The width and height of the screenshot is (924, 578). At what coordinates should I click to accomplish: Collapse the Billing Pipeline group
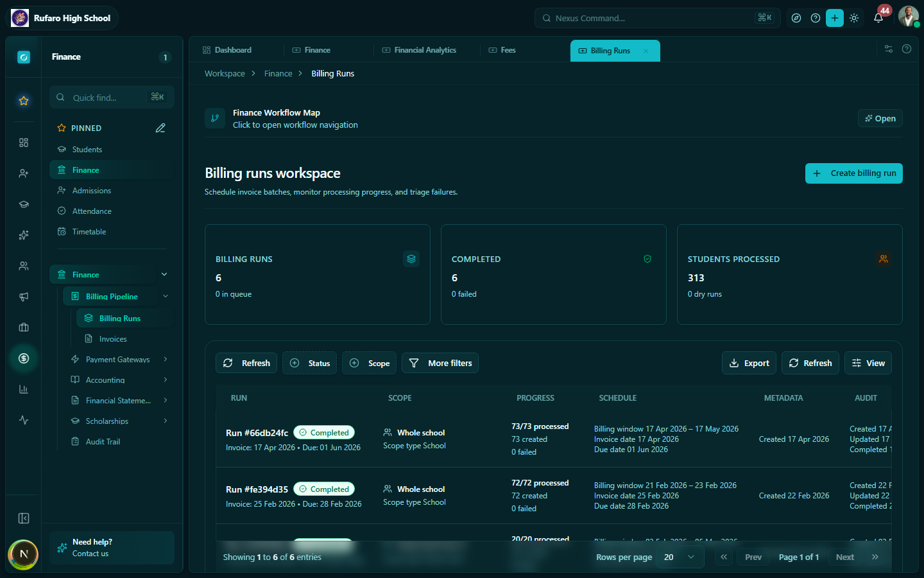166,296
